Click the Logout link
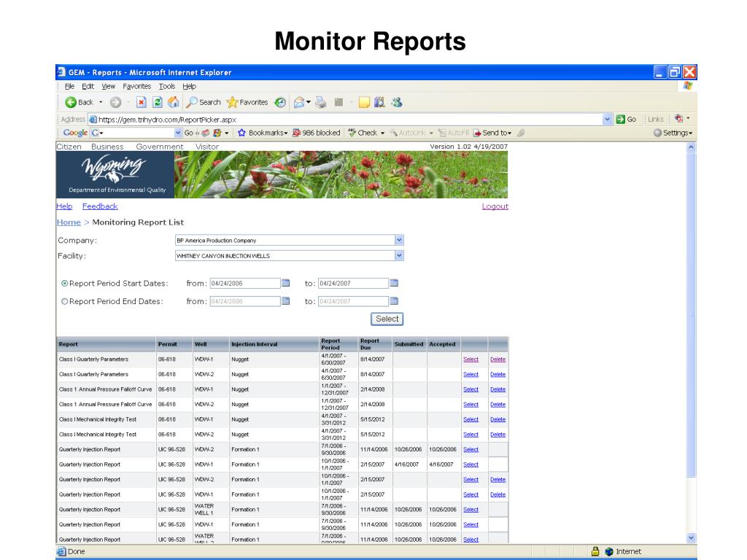The height and width of the screenshot is (560, 747). pyautogui.click(x=495, y=206)
